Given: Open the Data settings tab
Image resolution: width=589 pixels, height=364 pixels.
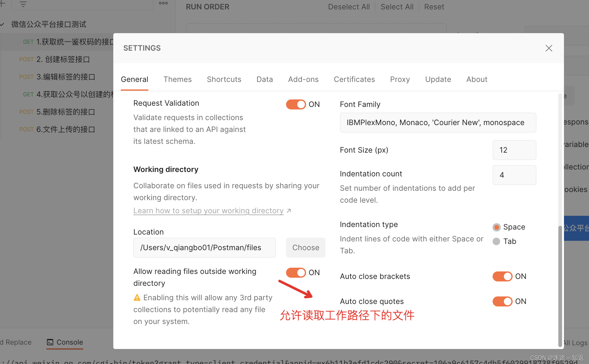Looking at the screenshot, I should click(x=265, y=79).
